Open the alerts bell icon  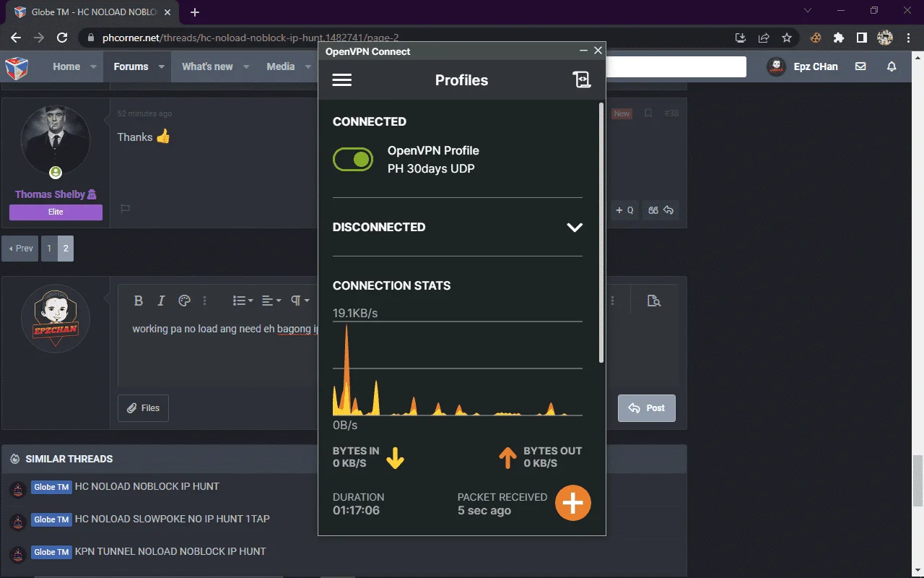pos(892,66)
